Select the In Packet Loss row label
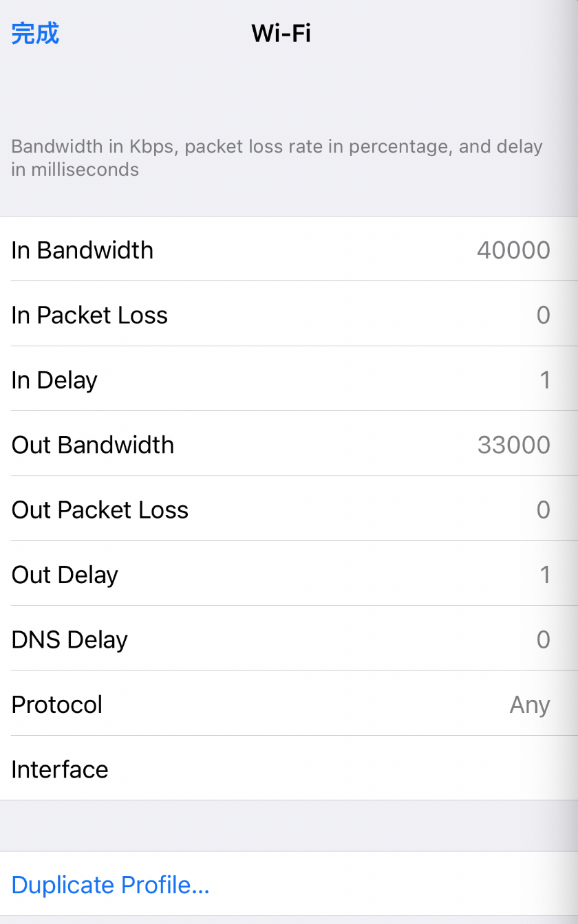The image size is (578, 924). point(89,315)
